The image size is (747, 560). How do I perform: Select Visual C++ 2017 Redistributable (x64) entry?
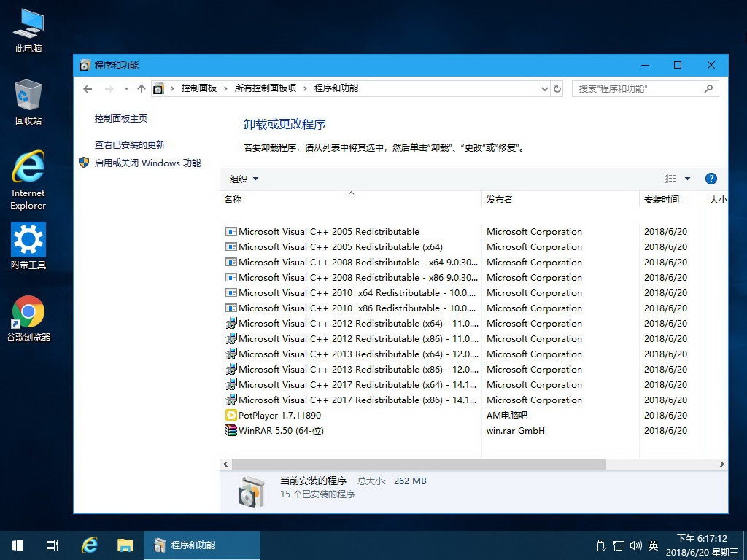351,384
